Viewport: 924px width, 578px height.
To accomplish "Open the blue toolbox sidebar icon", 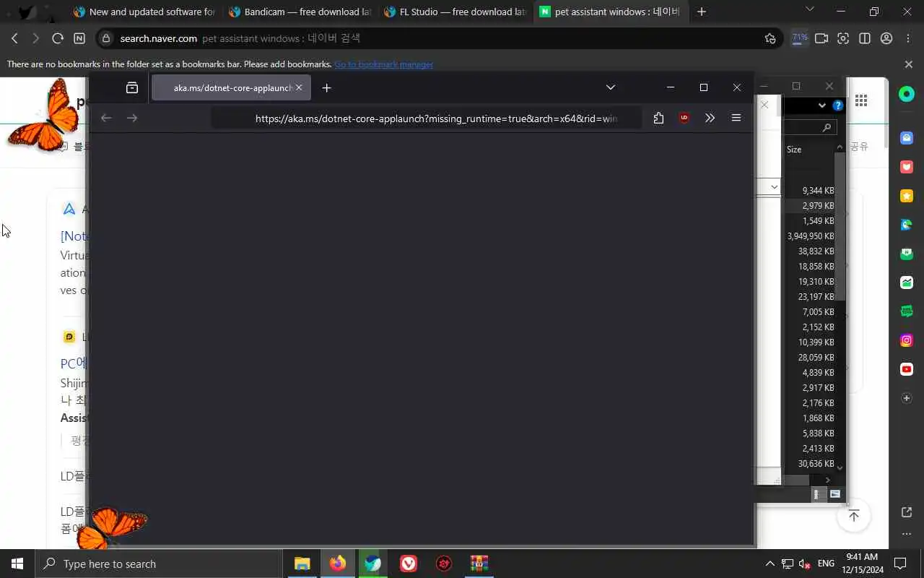I will coord(907,138).
